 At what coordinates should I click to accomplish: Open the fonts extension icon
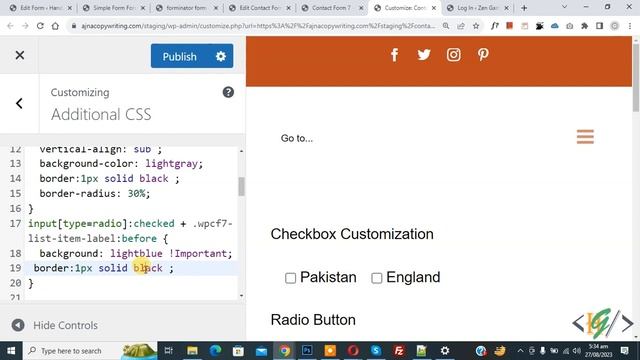(495, 26)
